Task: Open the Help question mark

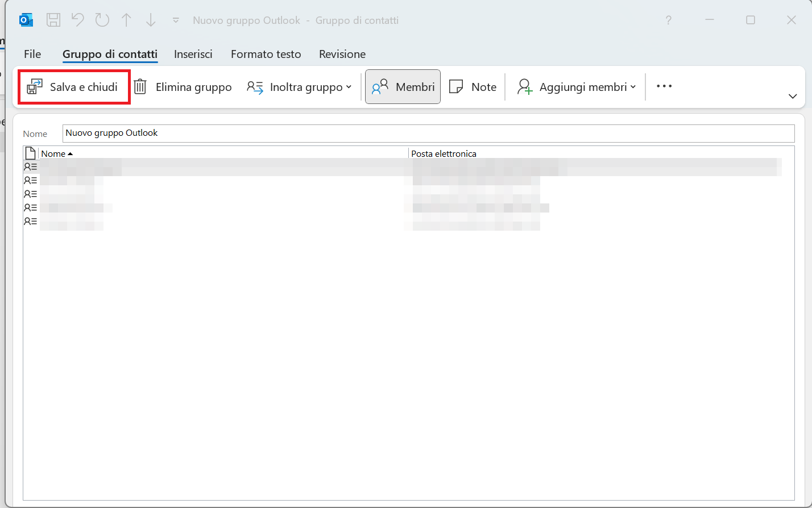Action: pos(669,20)
